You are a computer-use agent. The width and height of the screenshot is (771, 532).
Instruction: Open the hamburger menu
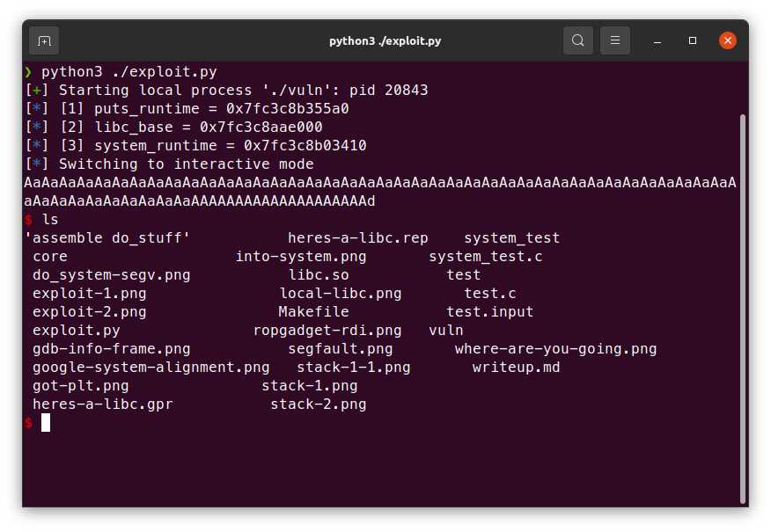pos(615,40)
